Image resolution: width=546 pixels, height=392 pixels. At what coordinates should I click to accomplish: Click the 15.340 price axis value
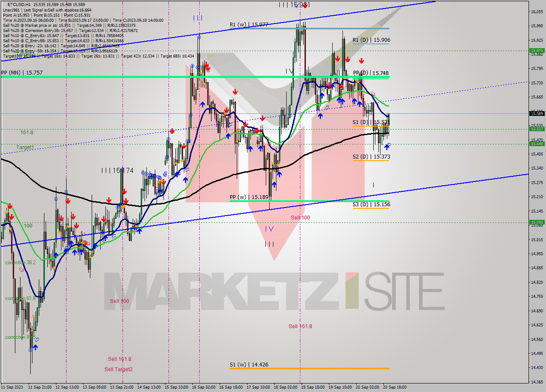pyautogui.click(x=537, y=168)
